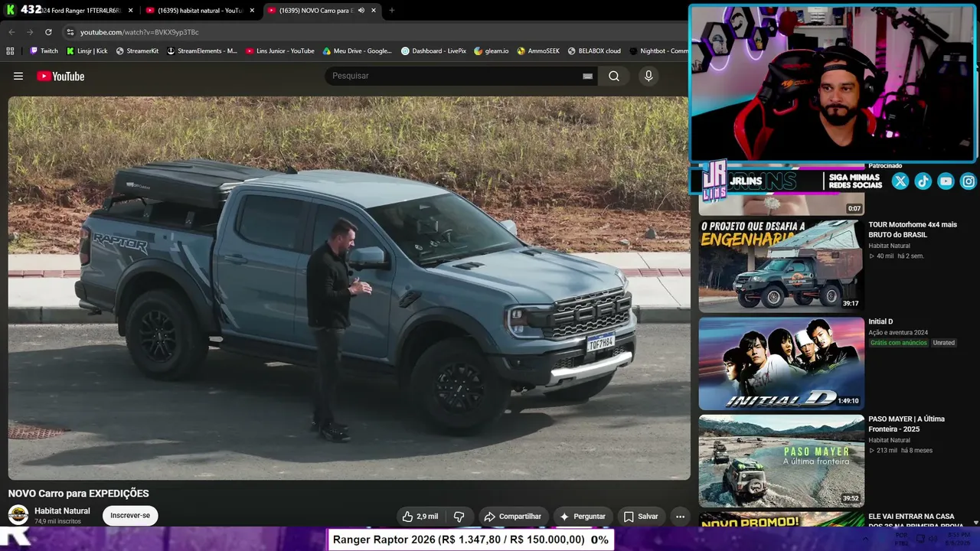
Task: Open the Lins Junior - YouTube bookmark
Action: (280, 51)
